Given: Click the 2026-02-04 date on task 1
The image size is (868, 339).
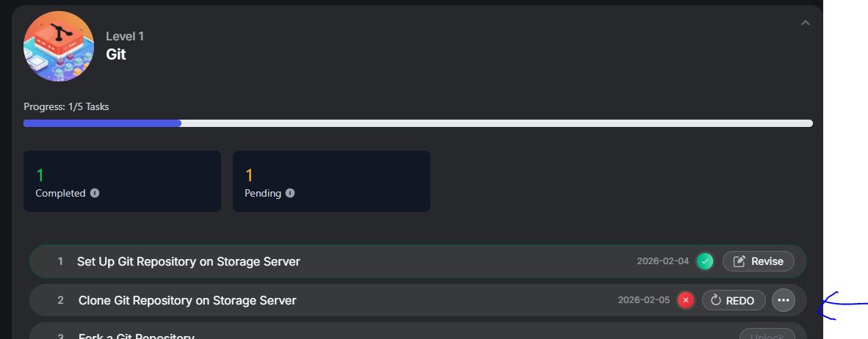Looking at the screenshot, I should point(663,261).
